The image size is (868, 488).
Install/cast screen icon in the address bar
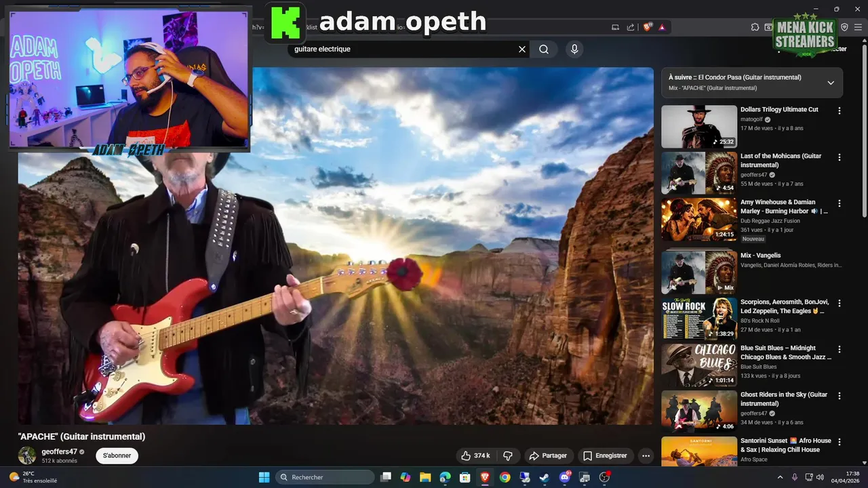tap(615, 27)
